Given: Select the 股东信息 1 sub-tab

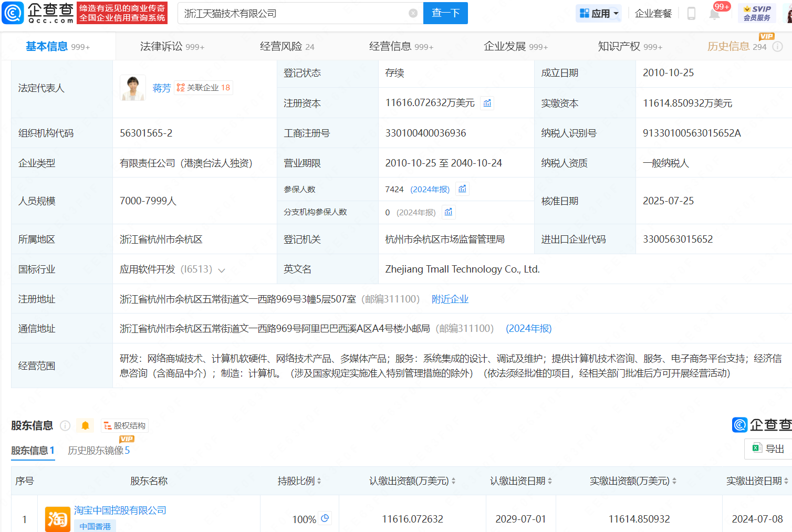Looking at the screenshot, I should (33, 450).
